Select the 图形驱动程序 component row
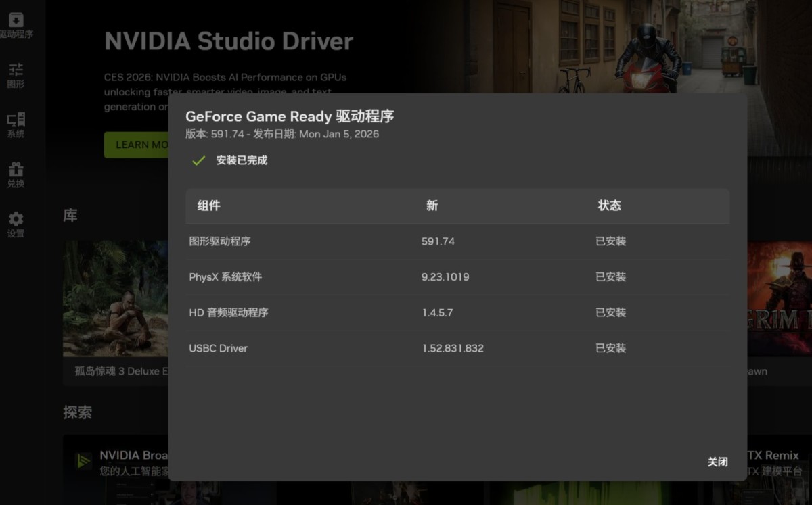The image size is (812, 505). (457, 241)
